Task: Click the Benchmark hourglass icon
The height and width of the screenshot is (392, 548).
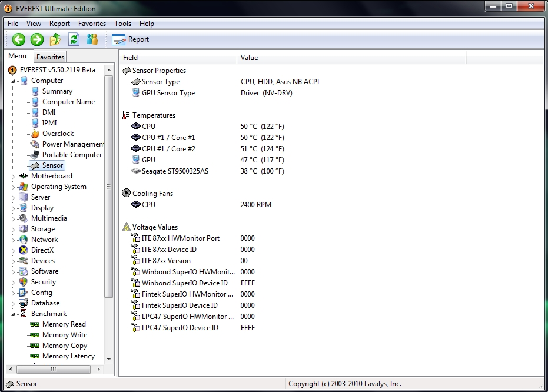Action: (24, 313)
